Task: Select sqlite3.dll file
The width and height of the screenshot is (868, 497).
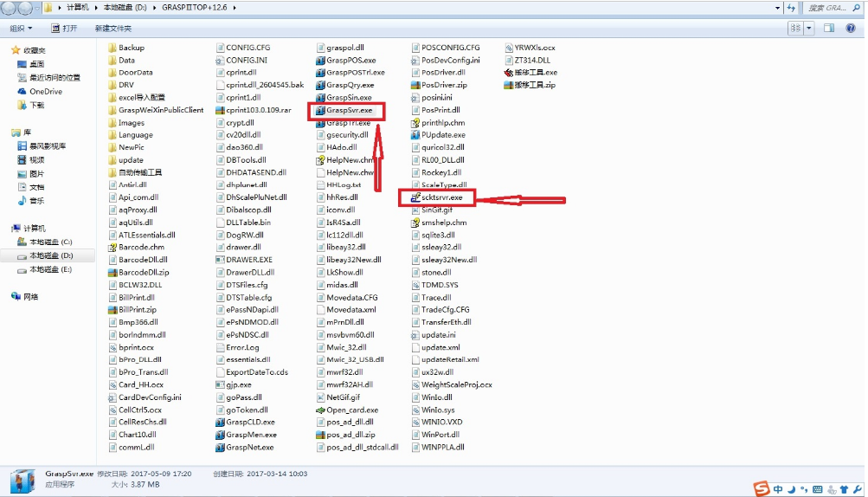Action: 433,235
